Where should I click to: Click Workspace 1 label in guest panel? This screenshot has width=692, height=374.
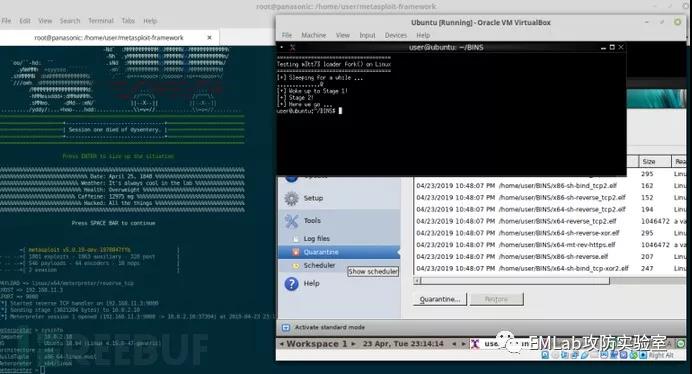317,344
